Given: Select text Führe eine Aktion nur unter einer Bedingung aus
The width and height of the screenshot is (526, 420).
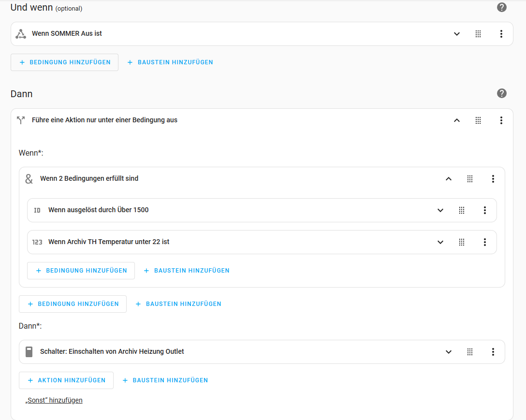Looking at the screenshot, I should coord(104,120).
